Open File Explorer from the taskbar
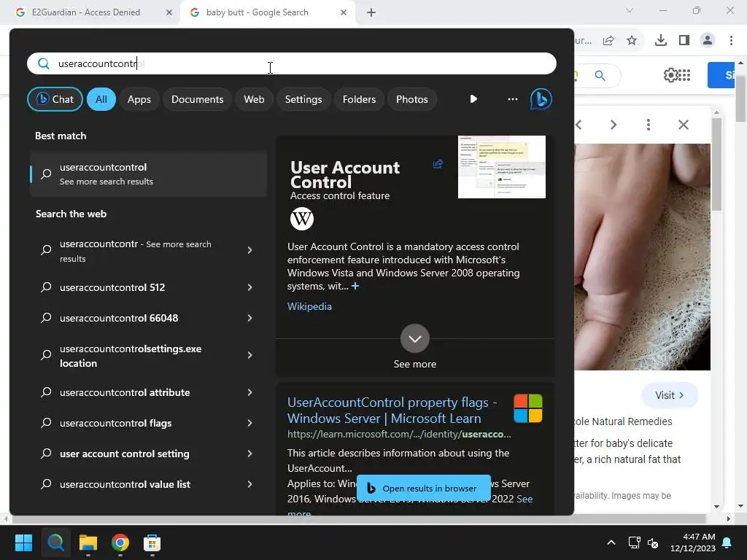 coord(88,542)
